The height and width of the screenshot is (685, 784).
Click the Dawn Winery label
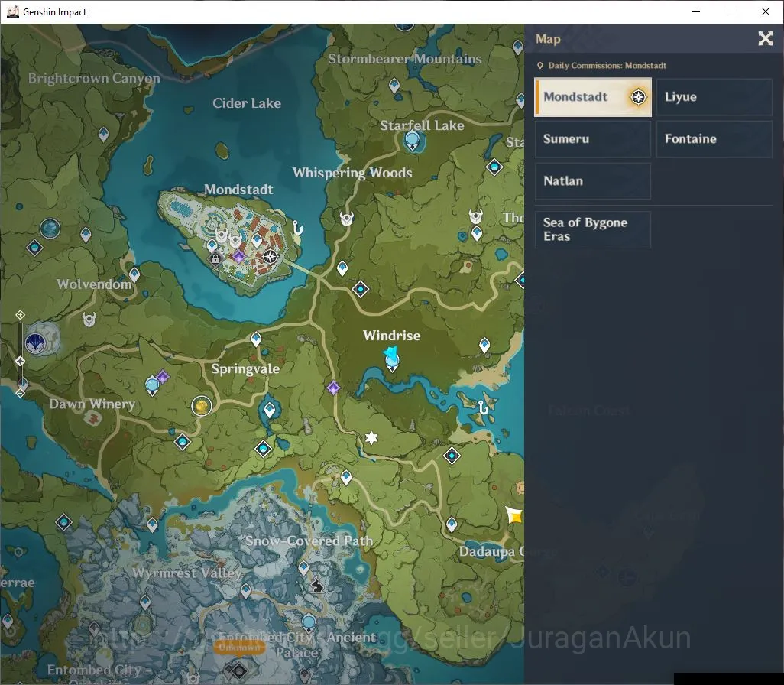click(92, 404)
